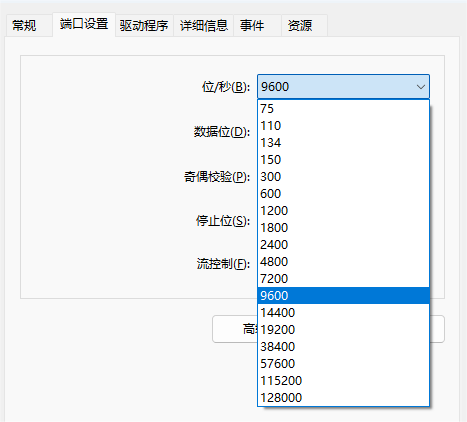The image size is (467, 422).
Task: Select 115200 baud rate
Action: [x=343, y=381]
